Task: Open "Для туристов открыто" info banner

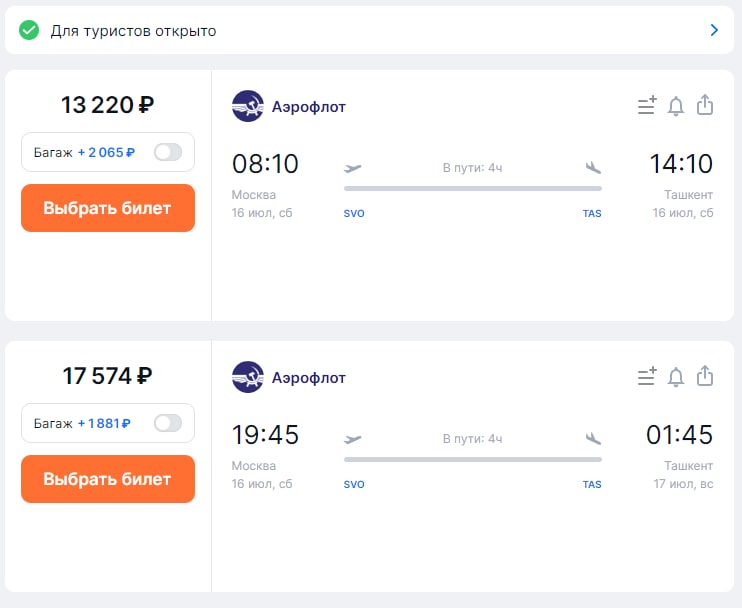Action: click(134, 31)
